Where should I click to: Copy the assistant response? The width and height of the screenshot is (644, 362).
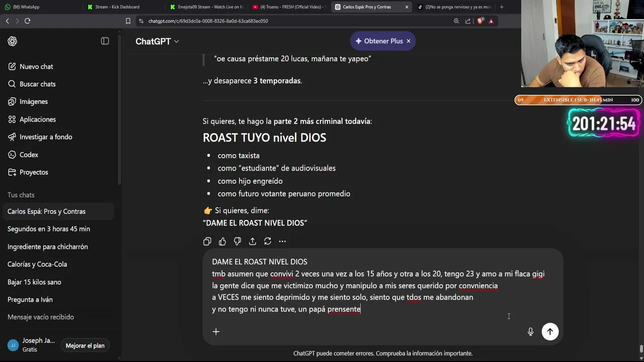[x=207, y=241]
